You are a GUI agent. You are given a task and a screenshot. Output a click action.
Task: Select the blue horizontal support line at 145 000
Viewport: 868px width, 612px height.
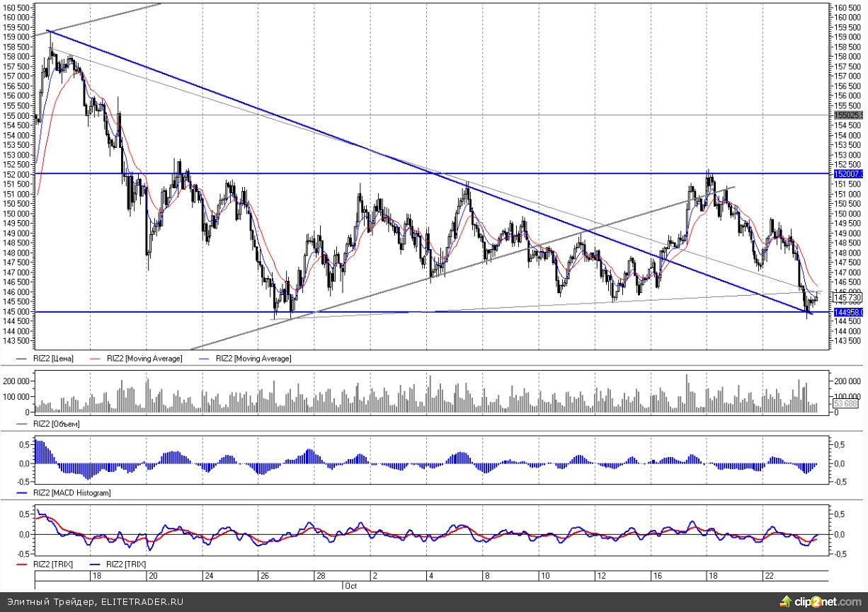(x=496, y=312)
